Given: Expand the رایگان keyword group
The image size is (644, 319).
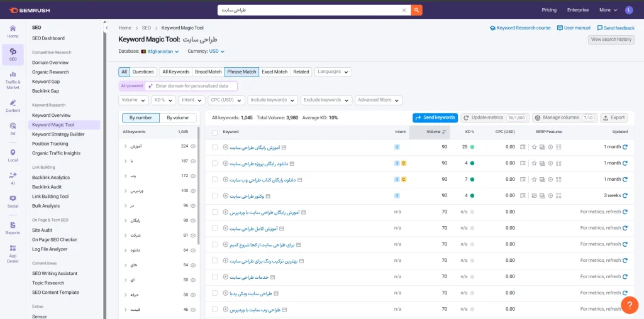Looking at the screenshot, I should [126, 220].
